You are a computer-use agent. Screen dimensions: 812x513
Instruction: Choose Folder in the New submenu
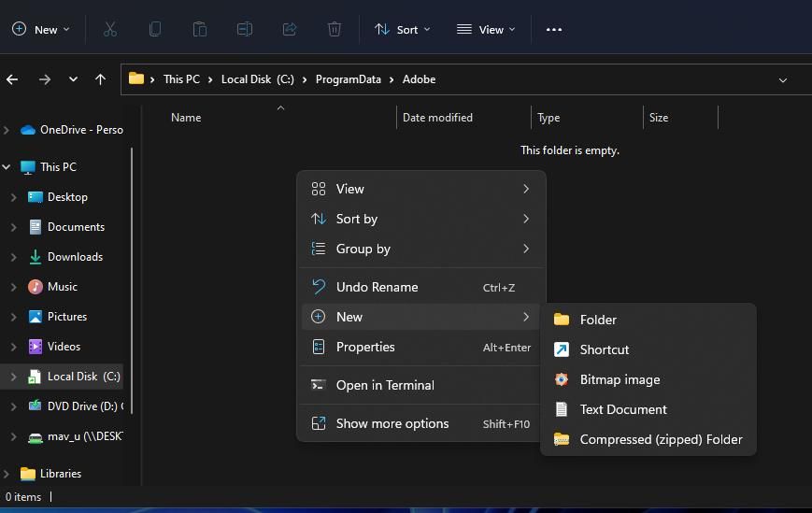coord(598,320)
